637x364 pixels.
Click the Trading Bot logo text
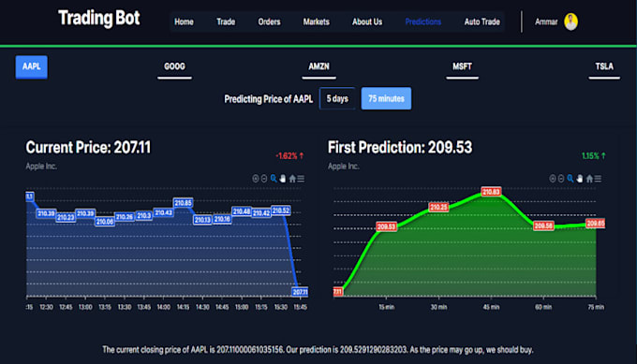(x=98, y=19)
